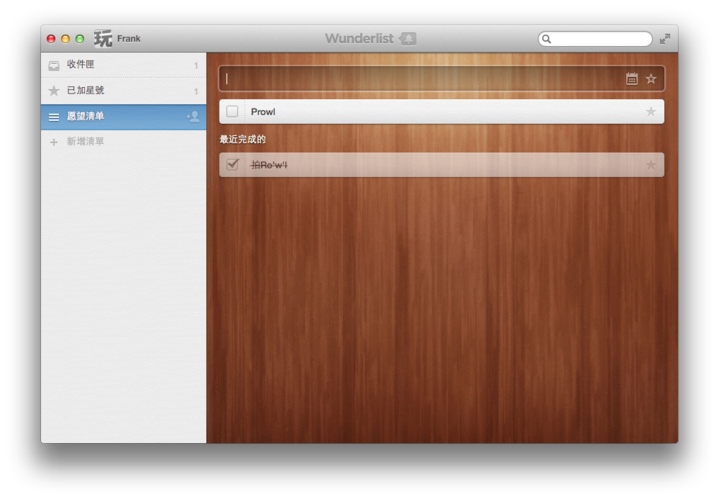Click the fullscreen arrows icon

[665, 39]
